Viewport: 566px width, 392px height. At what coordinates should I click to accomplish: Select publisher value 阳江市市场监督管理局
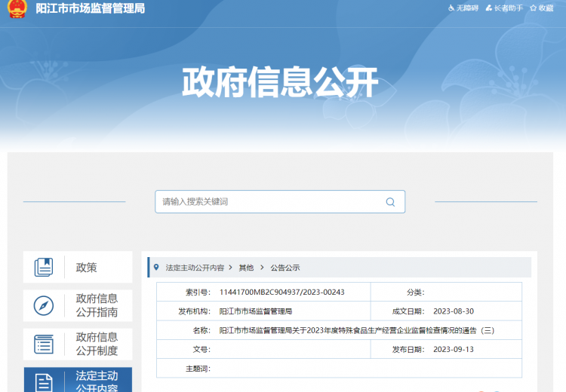[x=256, y=311]
